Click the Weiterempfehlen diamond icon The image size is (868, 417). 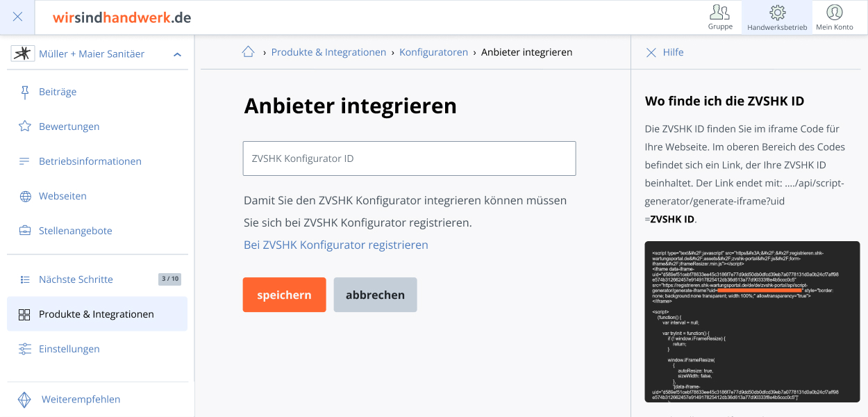24,400
